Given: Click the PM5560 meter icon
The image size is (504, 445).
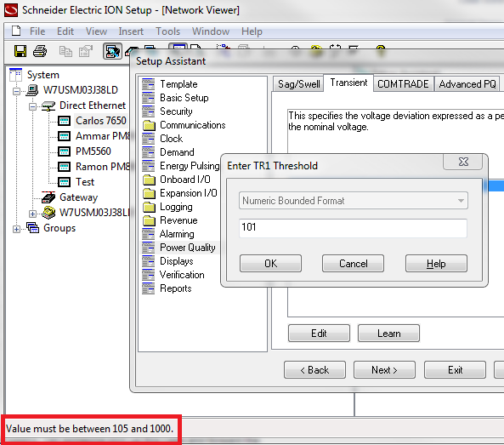Looking at the screenshot, I should pyautogui.click(x=64, y=151).
